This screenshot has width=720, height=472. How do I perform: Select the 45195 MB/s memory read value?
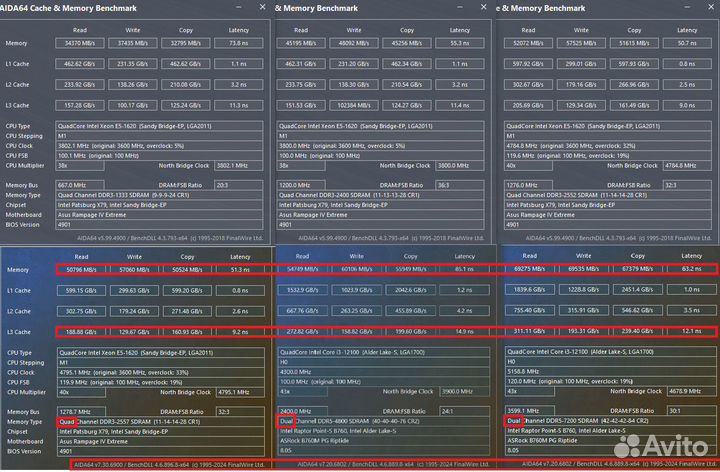pyautogui.click(x=301, y=43)
